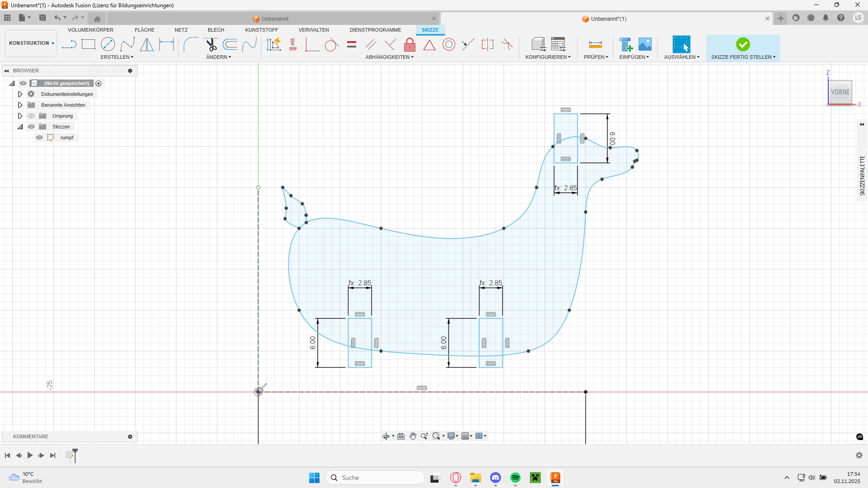Toggle visibility of Ursprung folder

(x=31, y=116)
